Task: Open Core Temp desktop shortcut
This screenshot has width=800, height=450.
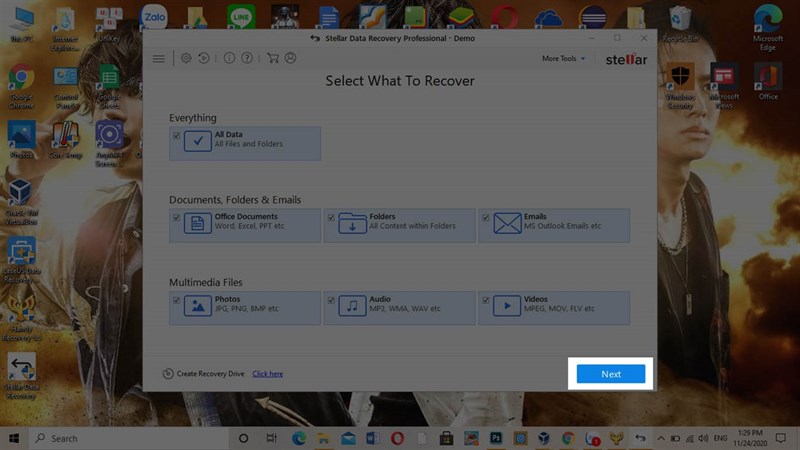Action: (65, 140)
